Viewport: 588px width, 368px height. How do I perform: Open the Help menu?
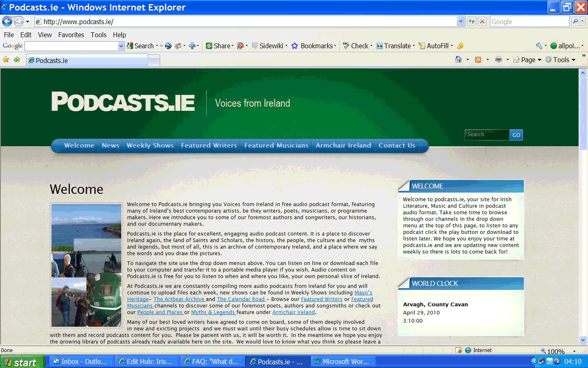119,35
